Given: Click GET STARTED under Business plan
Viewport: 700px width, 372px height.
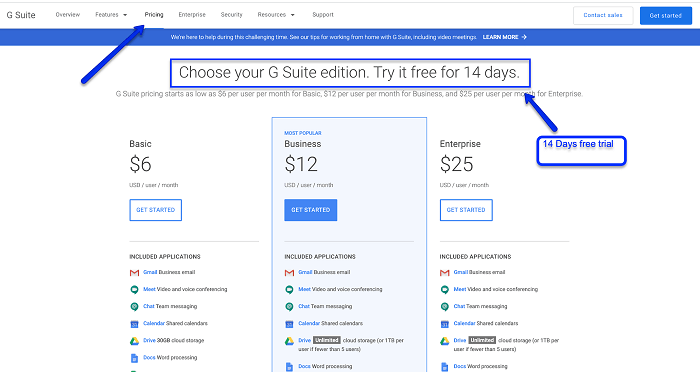Looking at the screenshot, I should 311,210.
